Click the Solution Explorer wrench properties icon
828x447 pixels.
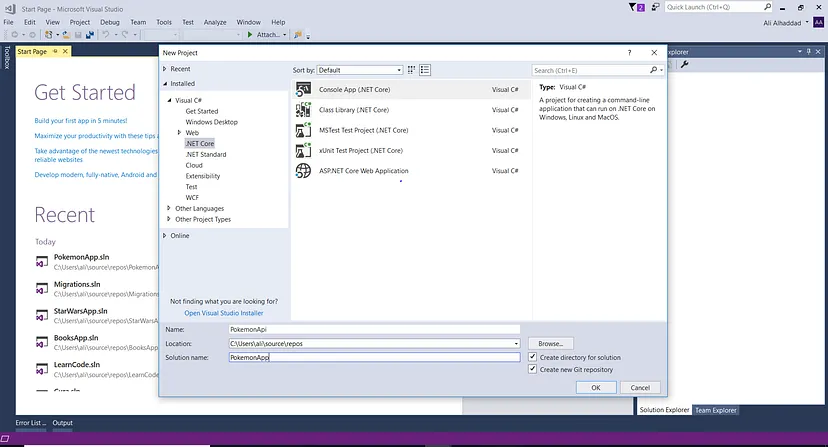pyautogui.click(x=684, y=64)
